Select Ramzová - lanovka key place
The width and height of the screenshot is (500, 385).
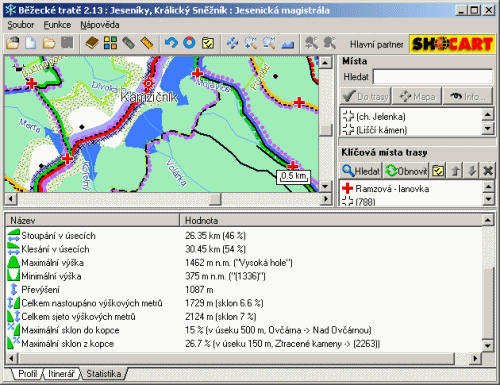[x=410, y=189]
